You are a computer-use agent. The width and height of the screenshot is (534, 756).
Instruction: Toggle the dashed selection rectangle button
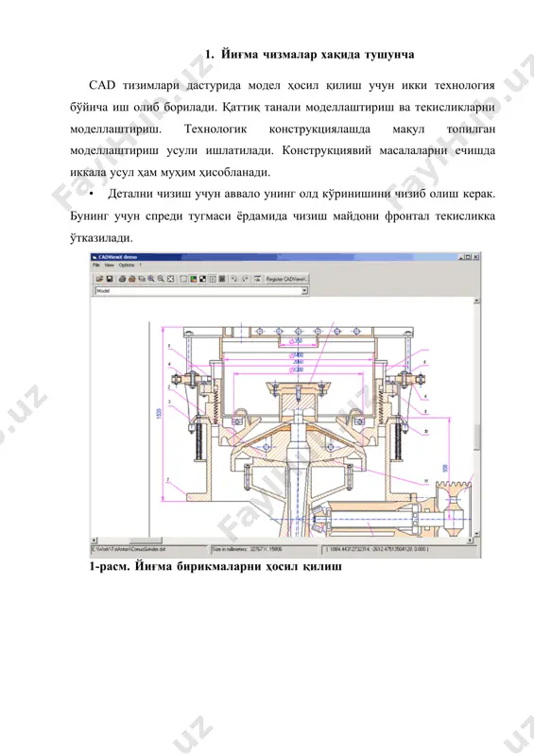183,279
